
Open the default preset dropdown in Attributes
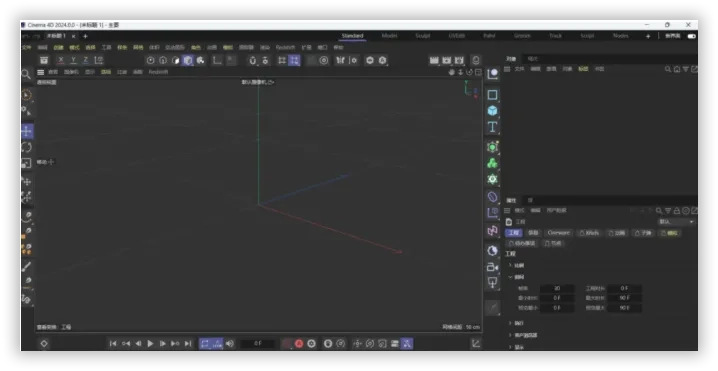[x=676, y=222]
